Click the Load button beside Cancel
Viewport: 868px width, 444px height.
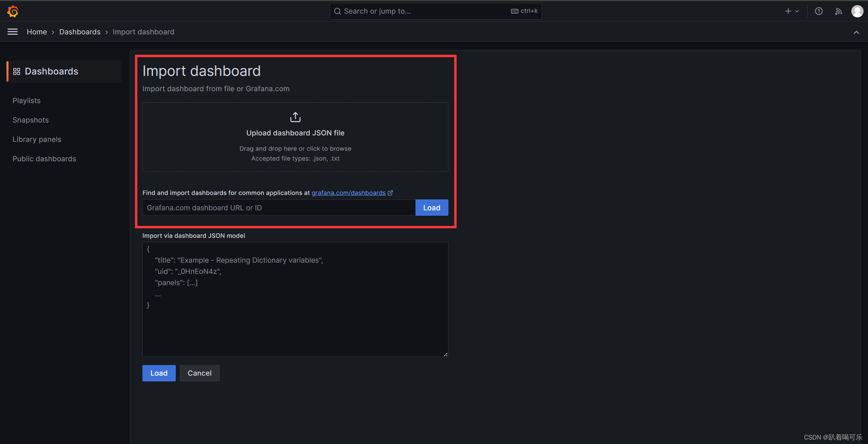point(159,373)
